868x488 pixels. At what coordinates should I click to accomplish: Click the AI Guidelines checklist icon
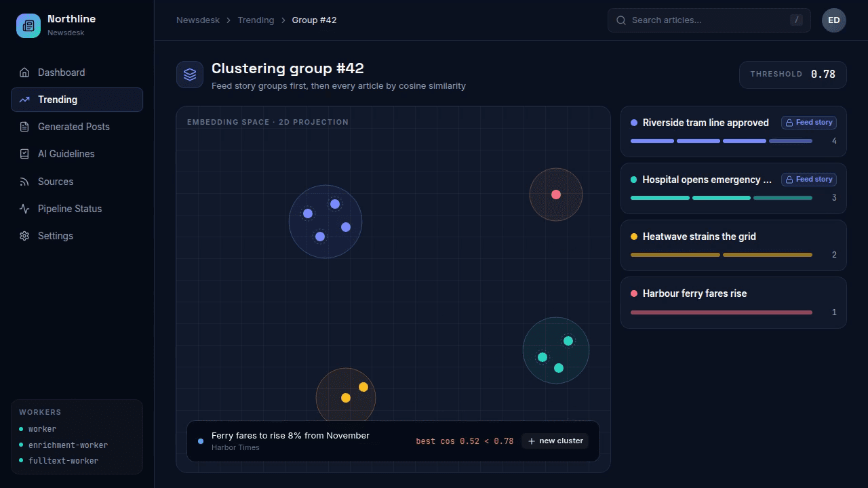click(x=24, y=154)
